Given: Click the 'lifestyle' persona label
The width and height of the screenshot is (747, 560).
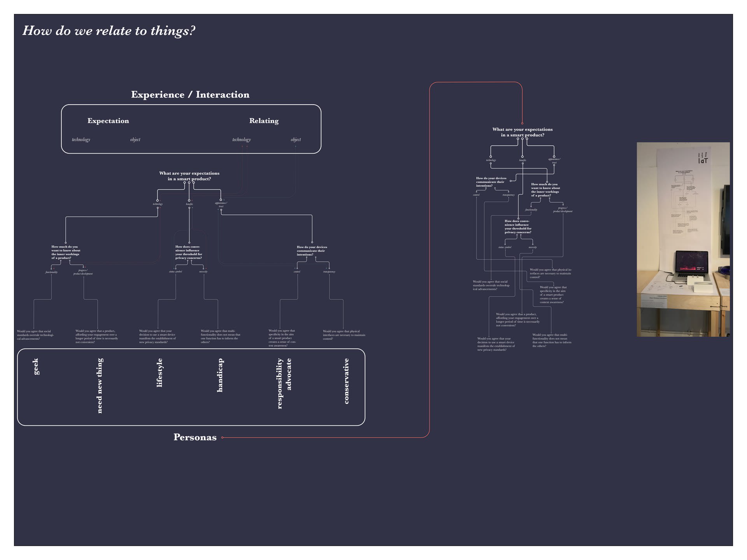Looking at the screenshot, I should (159, 373).
